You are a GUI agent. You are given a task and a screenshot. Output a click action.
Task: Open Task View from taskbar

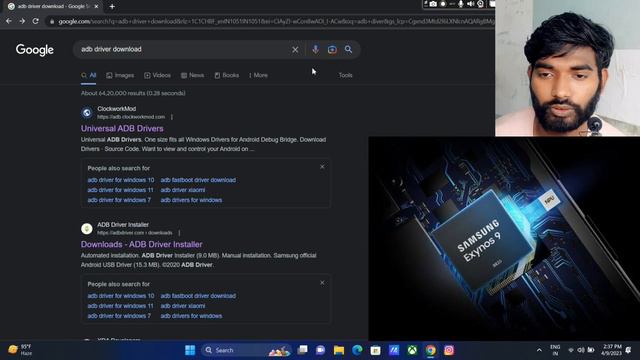[302, 350]
